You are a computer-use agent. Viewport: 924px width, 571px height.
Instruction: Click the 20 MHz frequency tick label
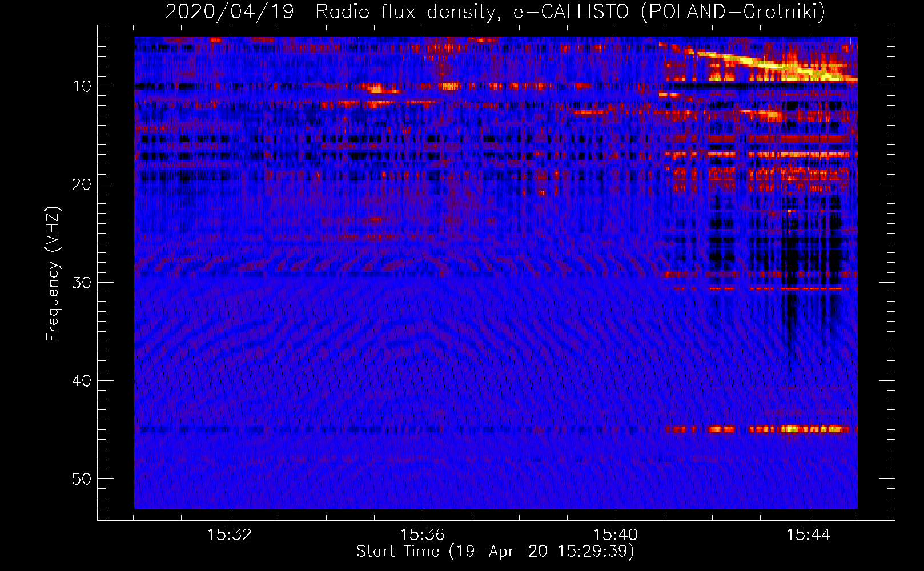coord(82,184)
